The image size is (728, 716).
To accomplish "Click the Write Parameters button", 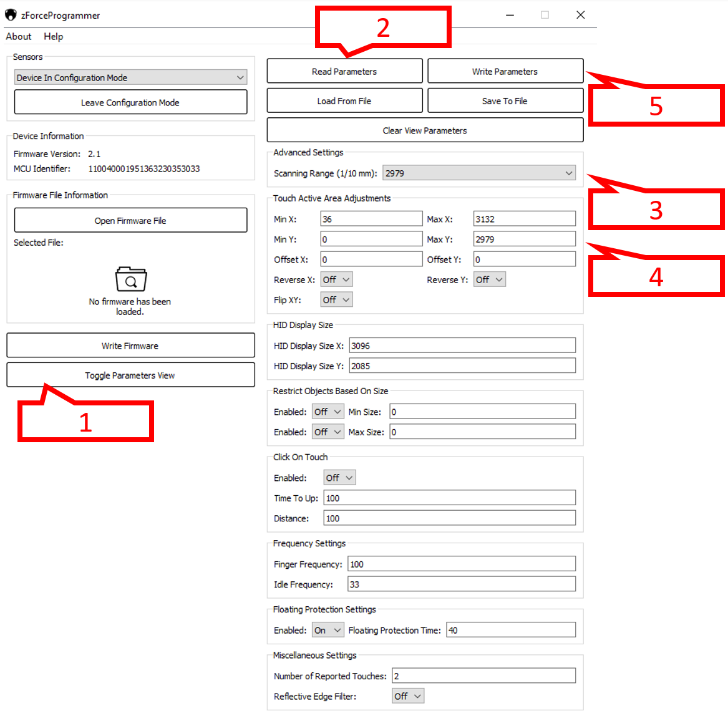I will [505, 71].
